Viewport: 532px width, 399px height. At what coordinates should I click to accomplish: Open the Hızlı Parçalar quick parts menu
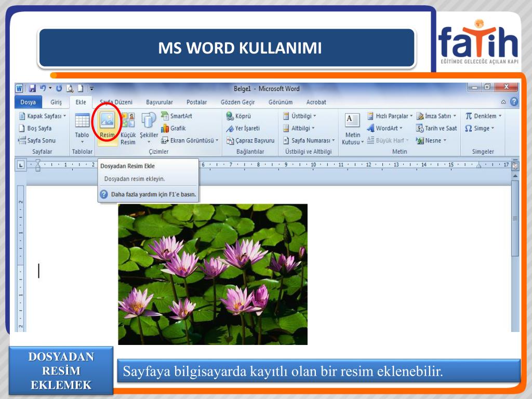pyautogui.click(x=390, y=116)
